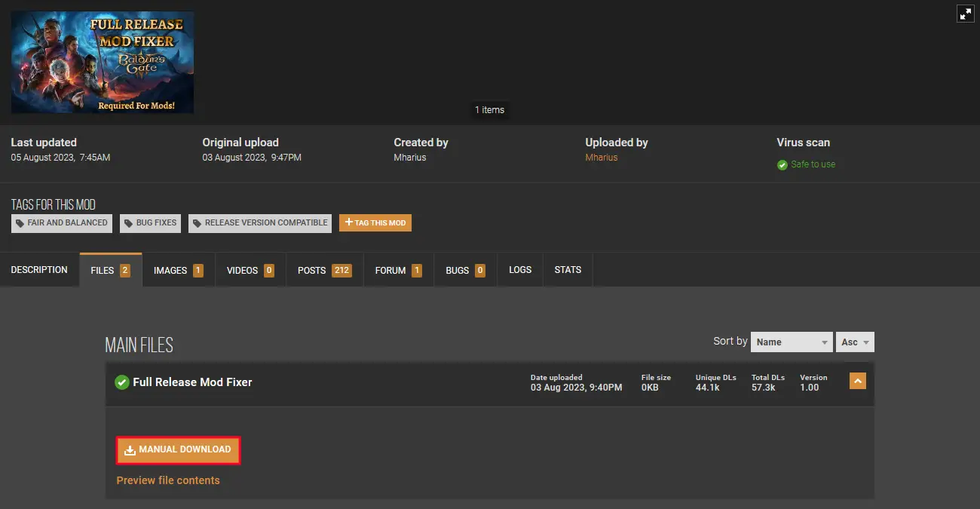Viewport: 980px width, 509px height.
Task: Collapse the Full Release Mod Fixer file panel
Action: point(858,382)
